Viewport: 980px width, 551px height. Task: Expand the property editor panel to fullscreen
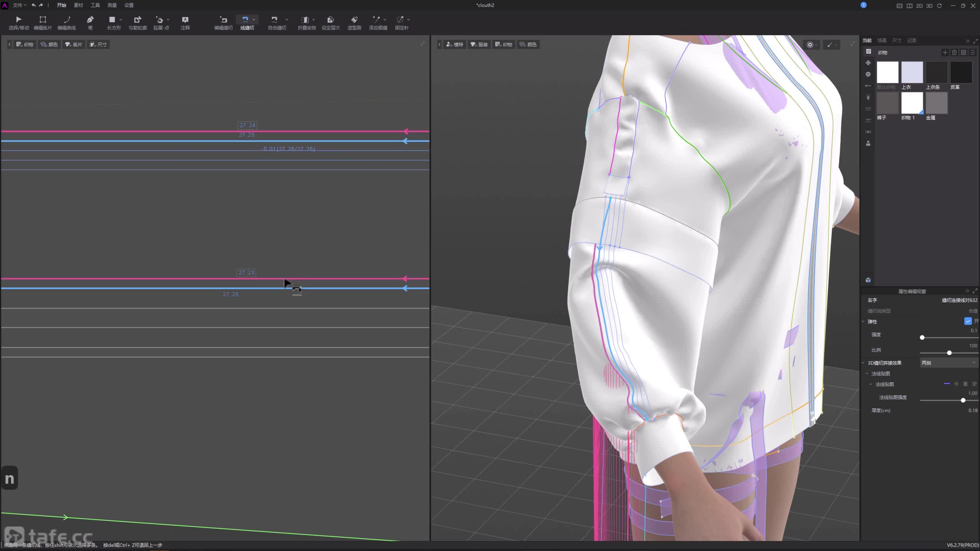pos(975,291)
